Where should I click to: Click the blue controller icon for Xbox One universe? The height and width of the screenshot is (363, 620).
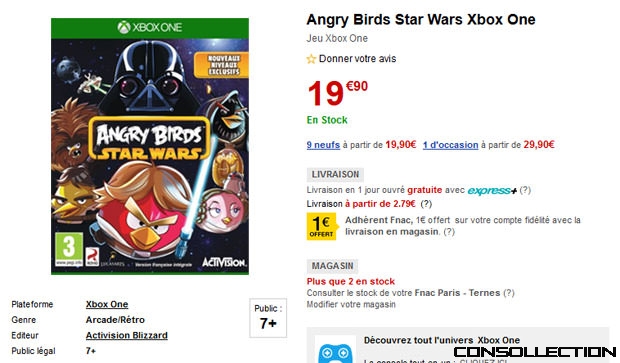pos(335,352)
